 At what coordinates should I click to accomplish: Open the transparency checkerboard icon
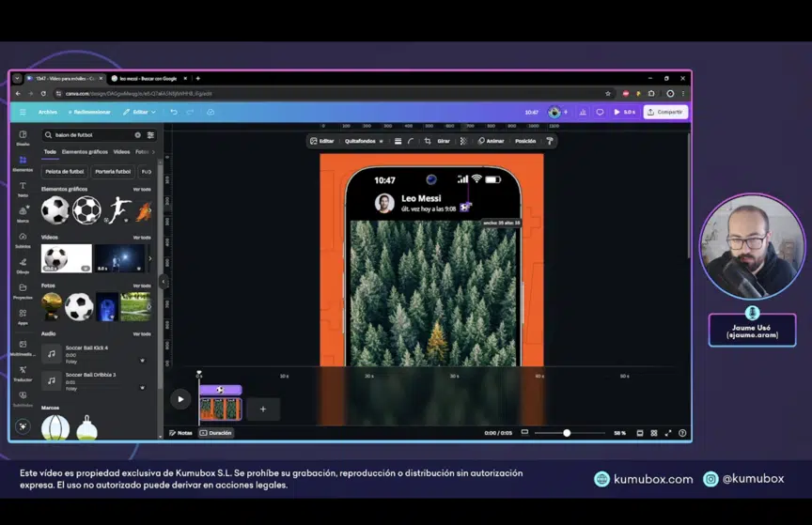click(x=463, y=141)
